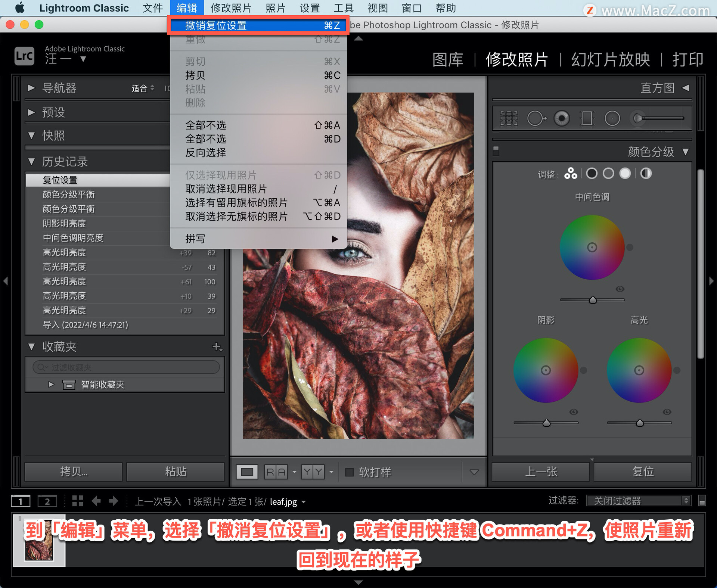The width and height of the screenshot is (717, 588).
Task: Enable the soft proofing checkbox
Action: tap(350, 472)
